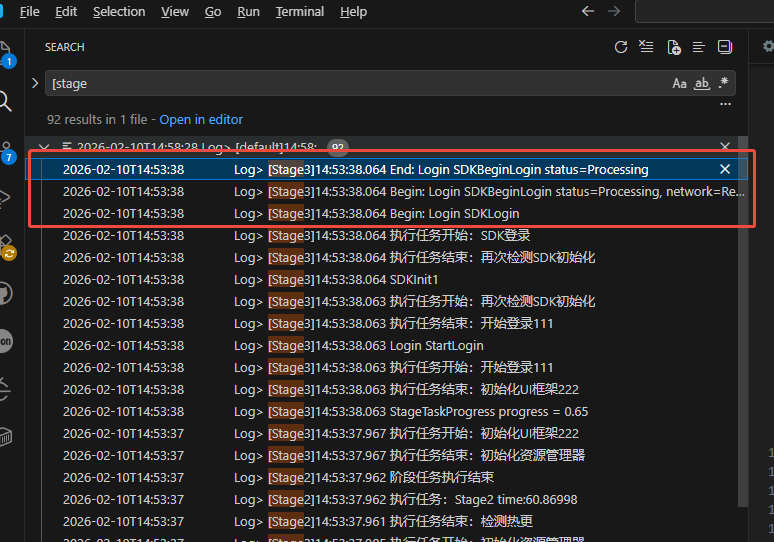Screen dimensions: 774x542
Task: Clear all search results
Action: 647,47
